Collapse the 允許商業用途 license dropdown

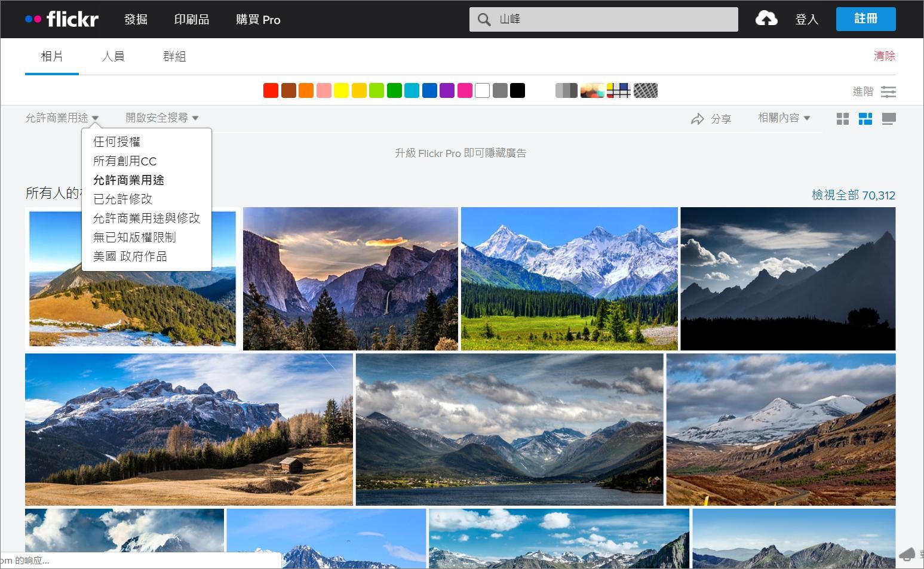[x=62, y=118]
